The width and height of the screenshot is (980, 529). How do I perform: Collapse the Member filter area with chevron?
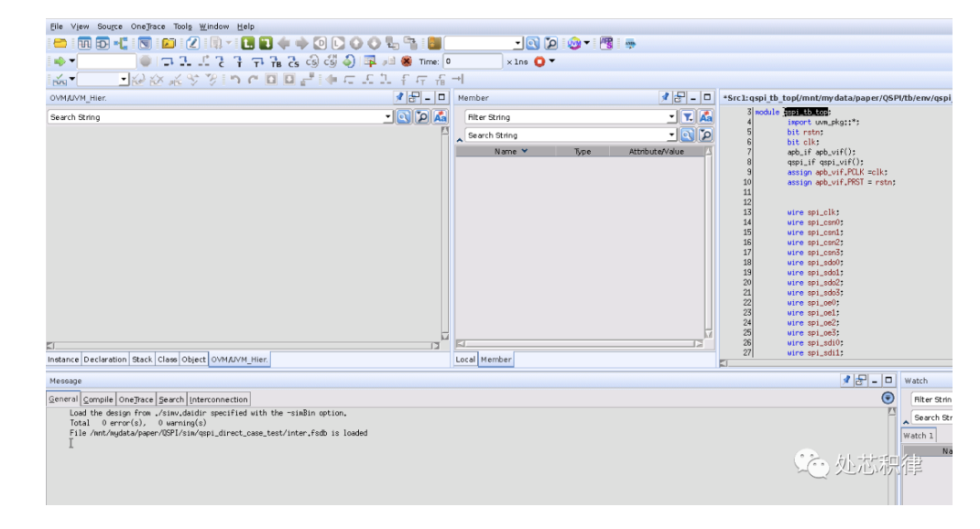460,140
